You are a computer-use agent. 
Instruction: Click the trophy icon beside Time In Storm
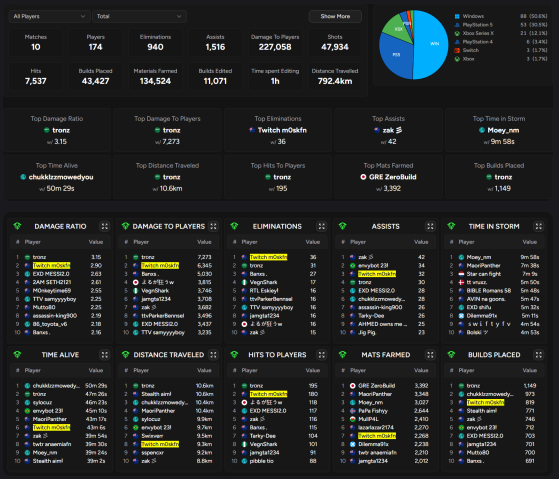tap(451, 226)
